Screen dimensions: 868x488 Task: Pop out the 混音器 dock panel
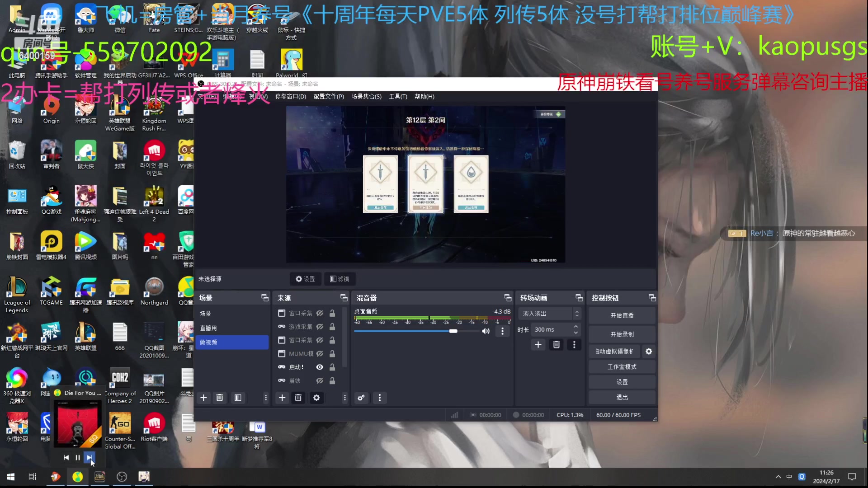point(508,298)
